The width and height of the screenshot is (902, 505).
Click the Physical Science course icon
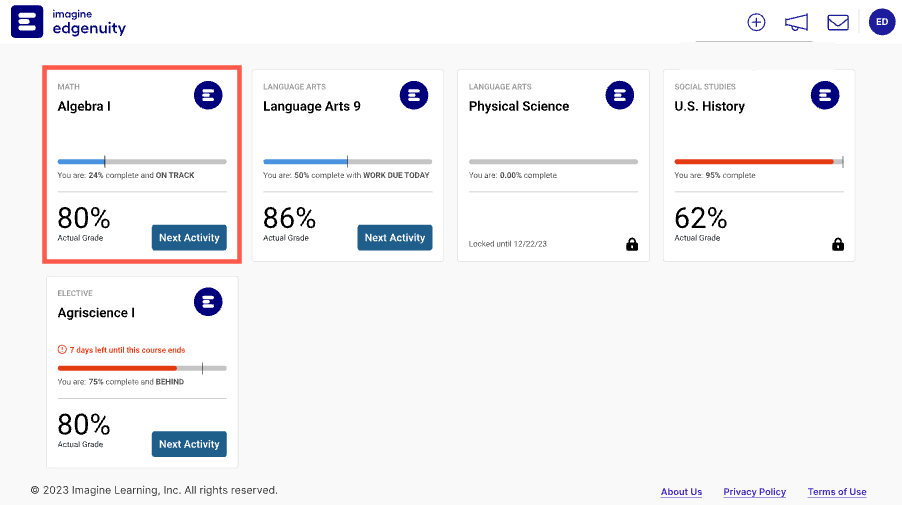point(620,96)
